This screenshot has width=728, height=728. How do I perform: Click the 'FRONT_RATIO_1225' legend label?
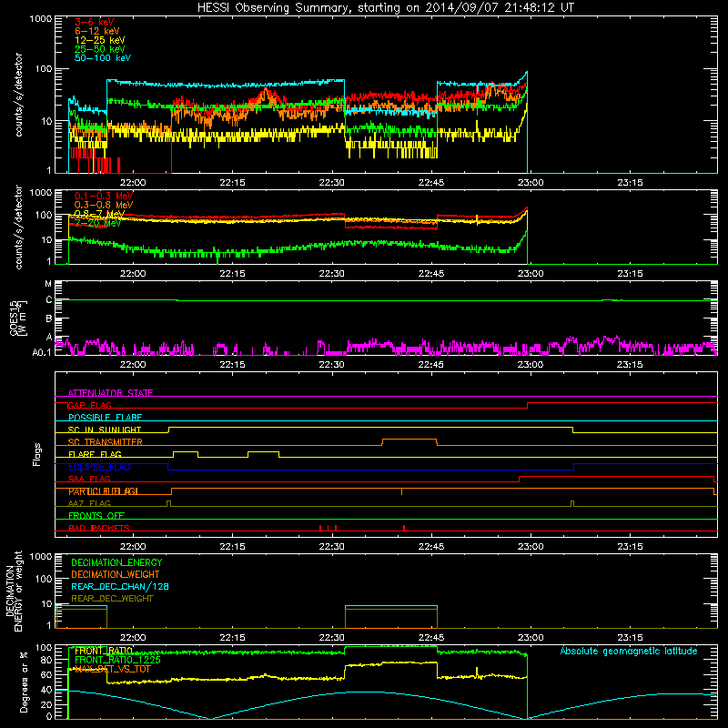(x=117, y=660)
